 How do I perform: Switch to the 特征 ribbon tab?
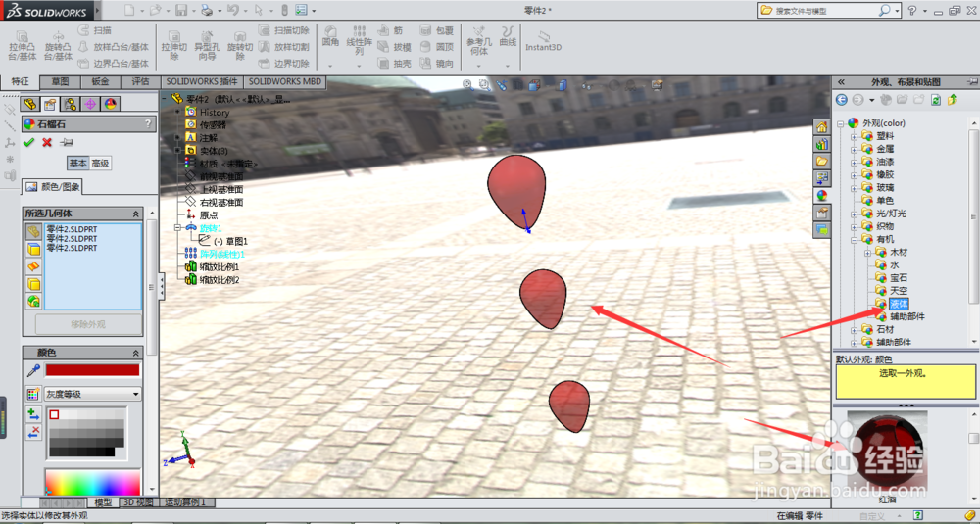[x=20, y=81]
